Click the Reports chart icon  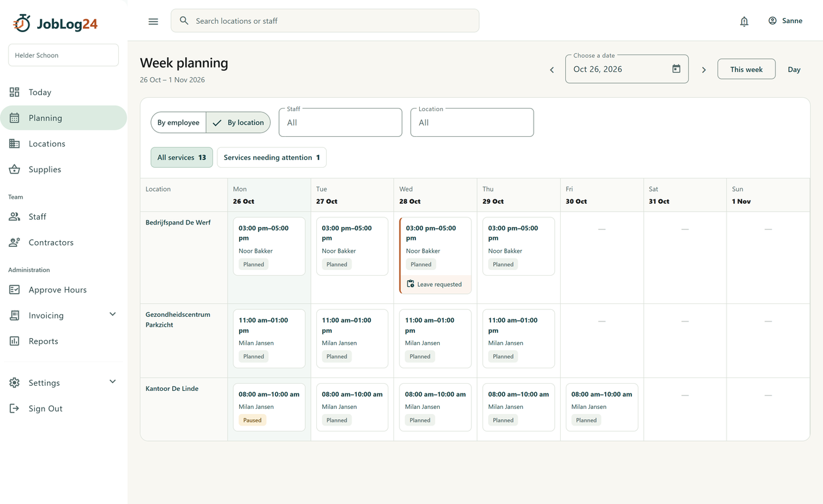(14, 341)
